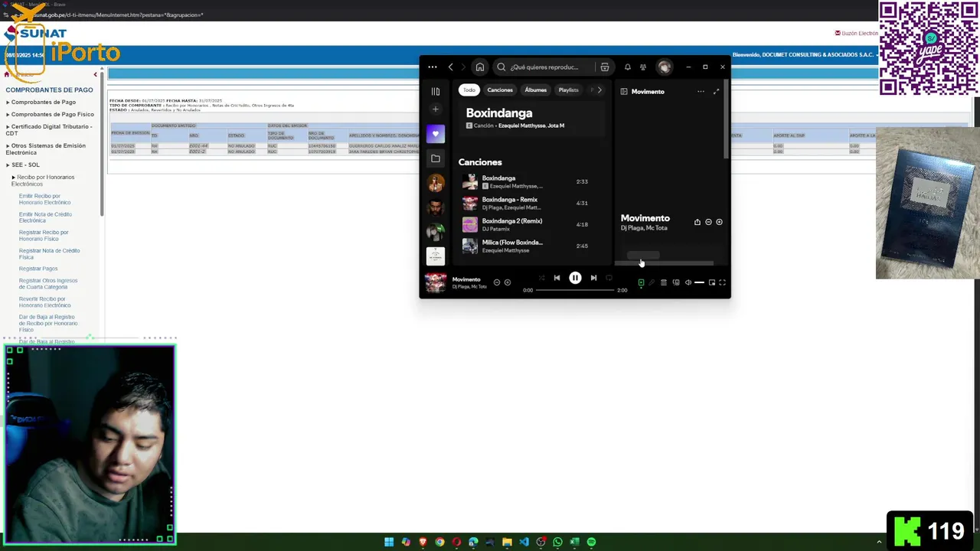Hide Now Playing panel via header icon

624,92
